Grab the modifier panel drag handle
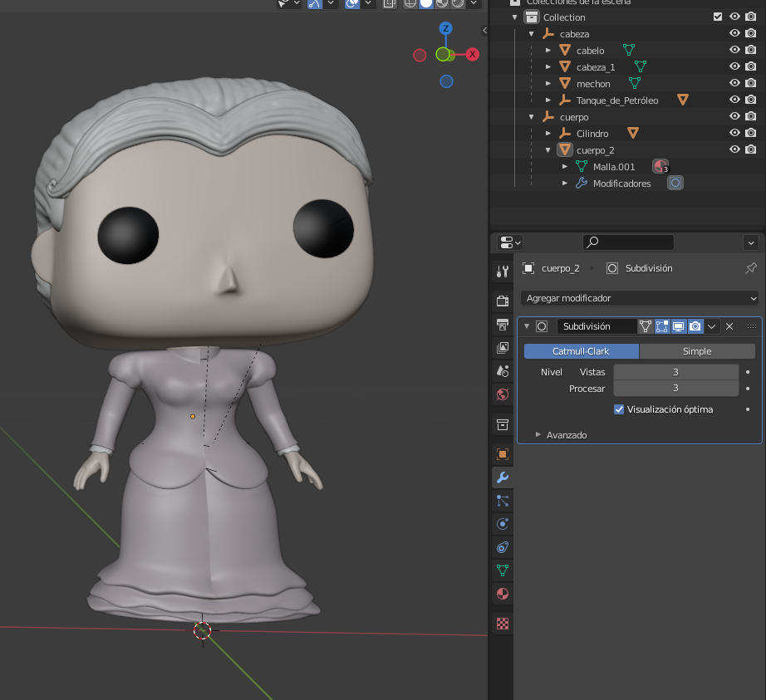Image resolution: width=766 pixels, height=700 pixels. click(751, 326)
